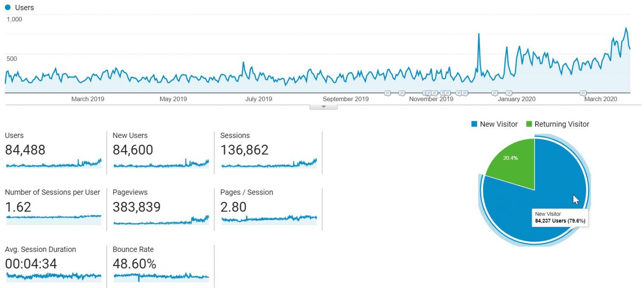The image size is (644, 288).
Task: Expand the annotations drawer arrow below chart
Action: [x=324, y=107]
